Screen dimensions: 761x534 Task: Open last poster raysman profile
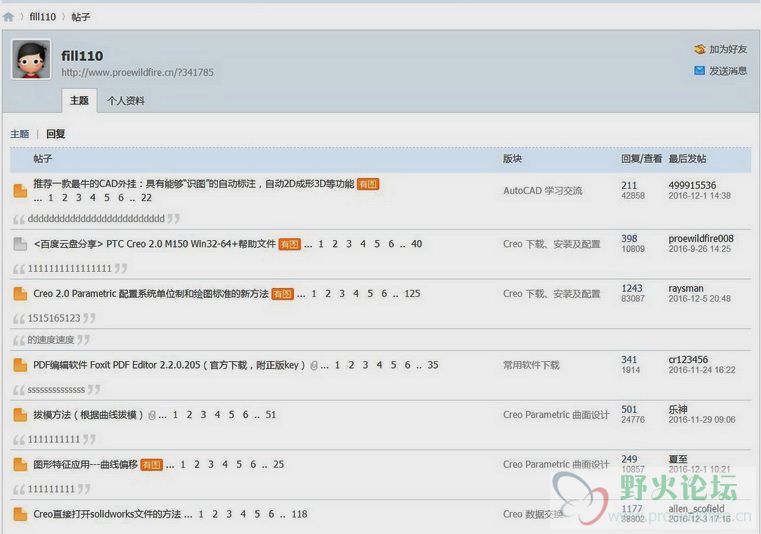[686, 288]
